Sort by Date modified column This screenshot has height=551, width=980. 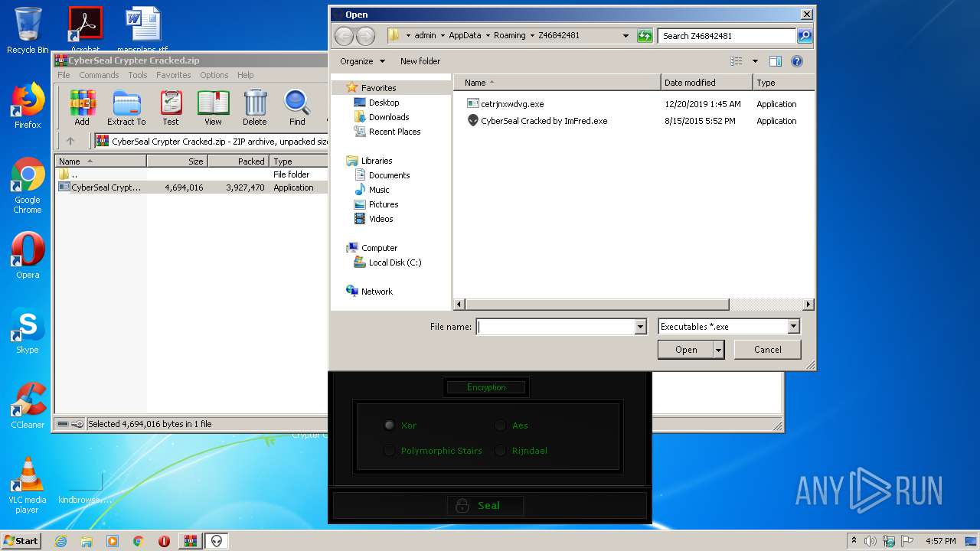[707, 83]
